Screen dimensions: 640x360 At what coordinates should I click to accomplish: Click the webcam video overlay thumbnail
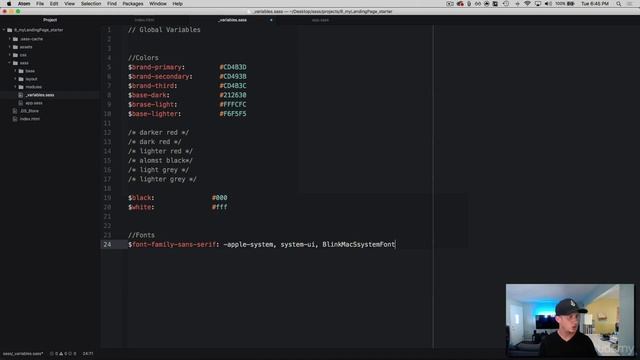click(570, 320)
